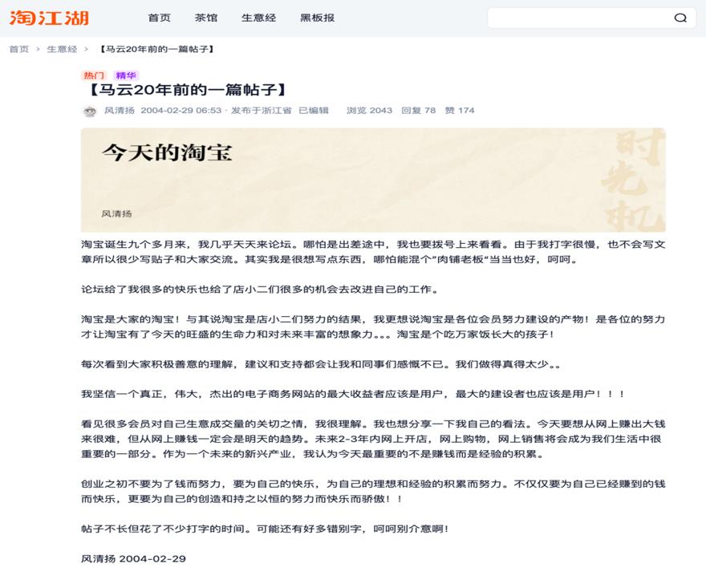Go to the 生意经 section
Viewport: 706px width, 588px height.
click(259, 18)
